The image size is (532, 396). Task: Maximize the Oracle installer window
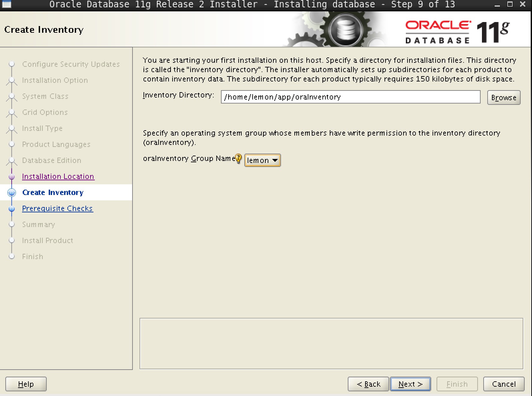pos(510,4)
